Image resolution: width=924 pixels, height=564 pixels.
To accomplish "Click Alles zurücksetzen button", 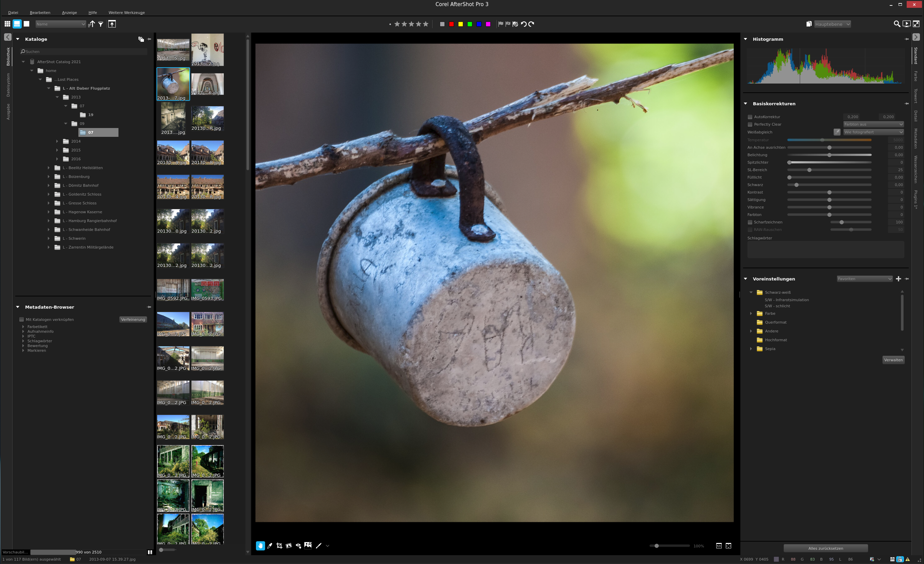I will click(x=825, y=548).
